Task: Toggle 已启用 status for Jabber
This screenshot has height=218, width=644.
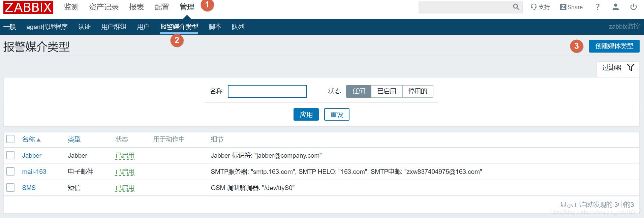Action: click(125, 156)
